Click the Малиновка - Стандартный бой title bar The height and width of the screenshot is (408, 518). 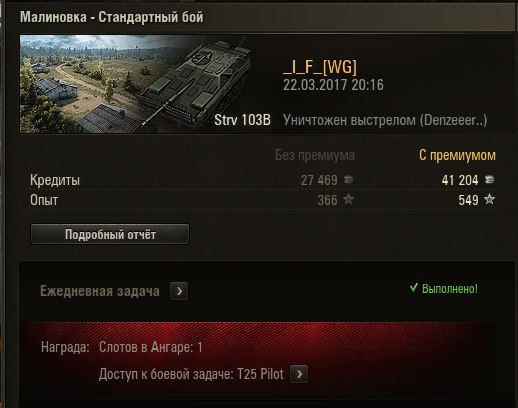(x=260, y=17)
